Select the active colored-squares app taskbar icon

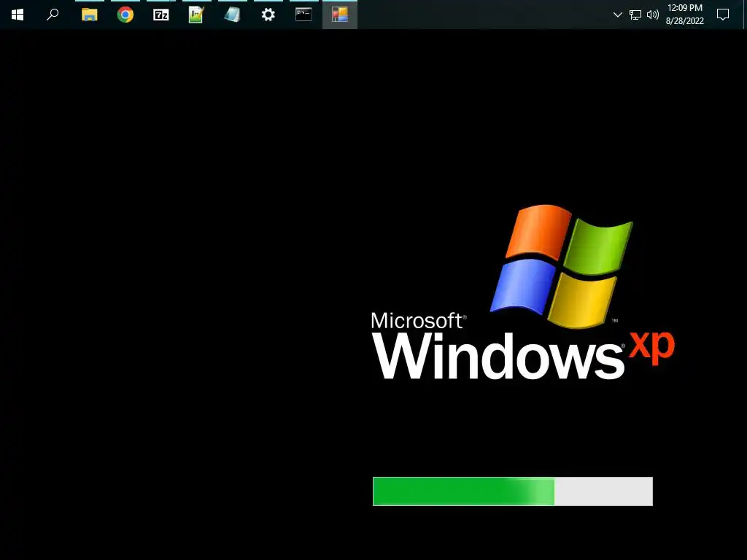(340, 15)
